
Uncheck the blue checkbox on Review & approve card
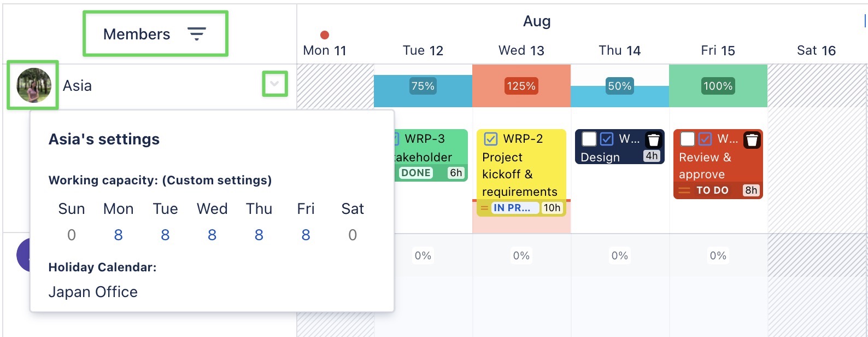(x=705, y=140)
